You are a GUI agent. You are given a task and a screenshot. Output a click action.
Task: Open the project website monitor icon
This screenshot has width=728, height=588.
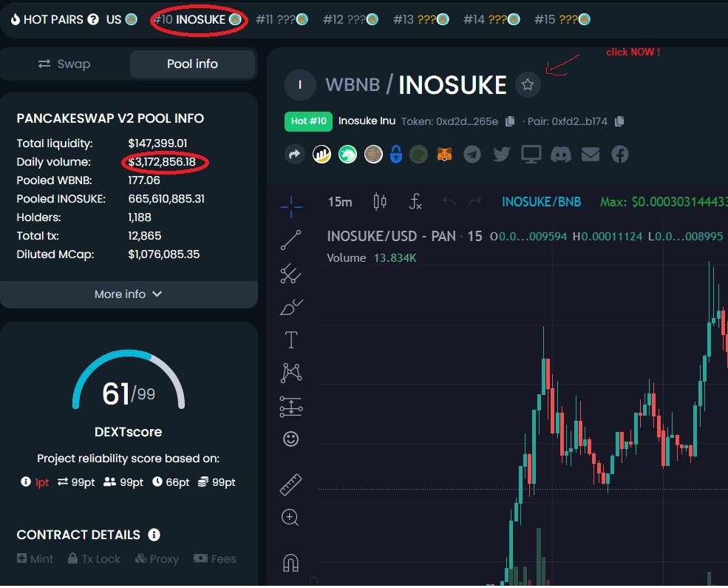coord(531,154)
